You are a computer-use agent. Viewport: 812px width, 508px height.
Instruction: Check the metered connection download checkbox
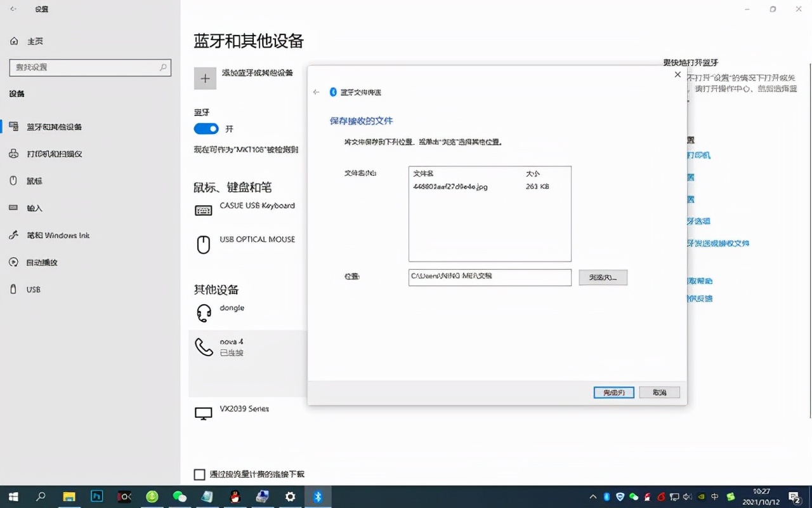(200, 474)
